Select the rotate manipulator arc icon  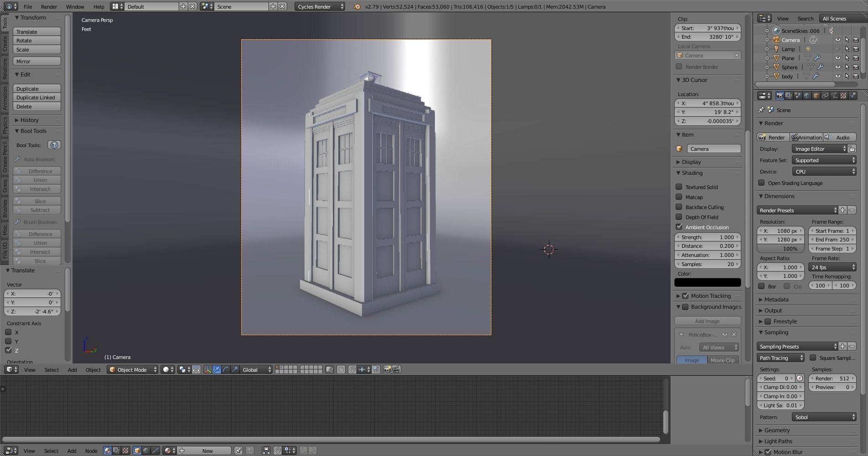(226, 369)
